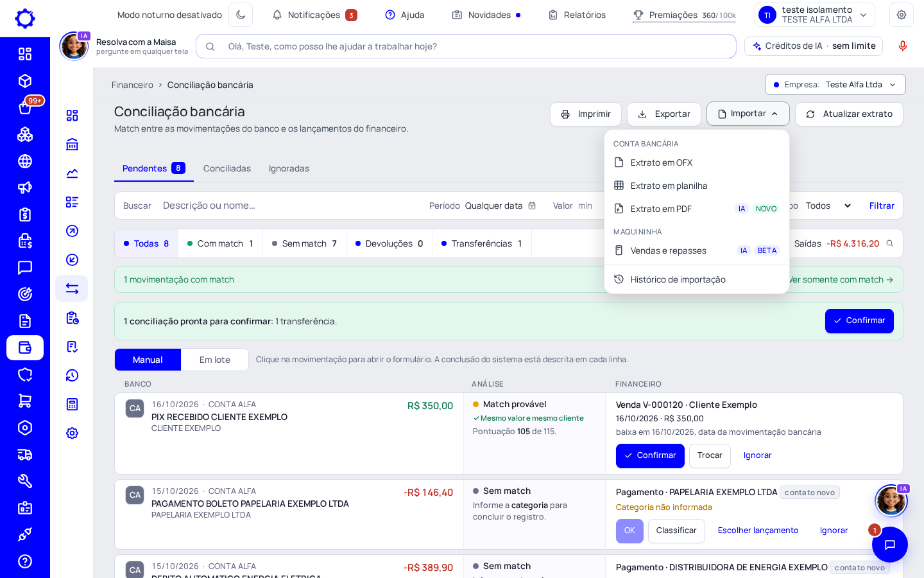Click the red microphone icon
This screenshot has width=924, height=578.
click(903, 46)
